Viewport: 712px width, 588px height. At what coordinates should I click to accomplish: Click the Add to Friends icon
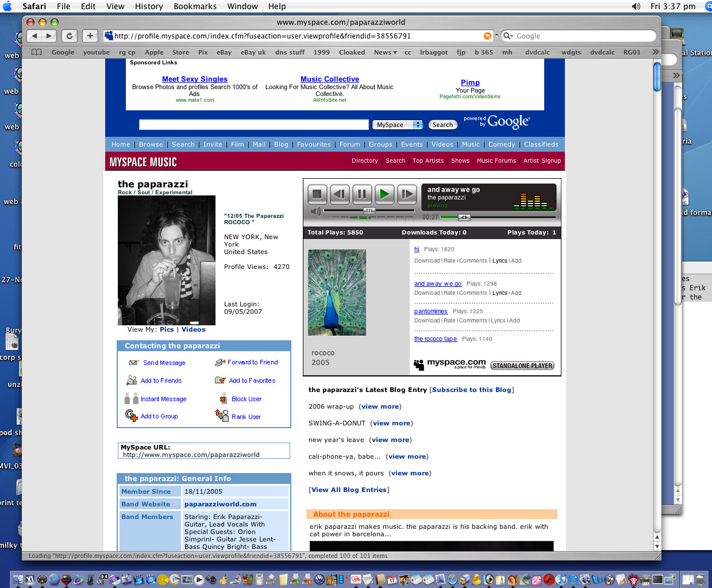[x=132, y=380]
